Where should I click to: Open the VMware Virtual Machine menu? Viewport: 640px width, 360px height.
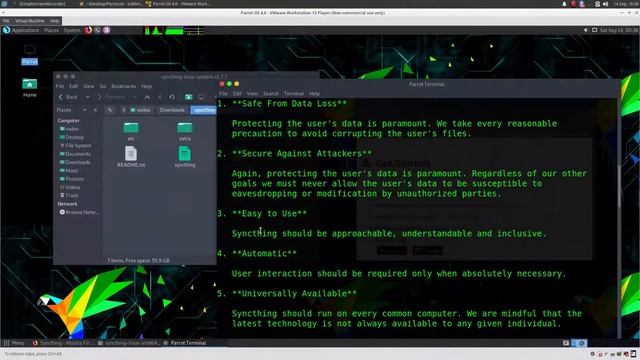pos(30,21)
